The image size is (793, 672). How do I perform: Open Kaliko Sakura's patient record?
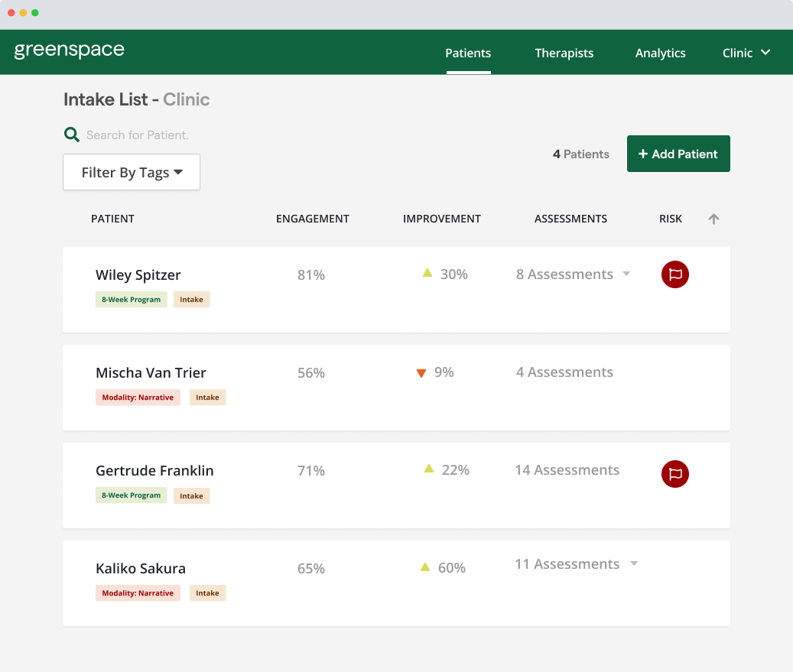pos(140,568)
